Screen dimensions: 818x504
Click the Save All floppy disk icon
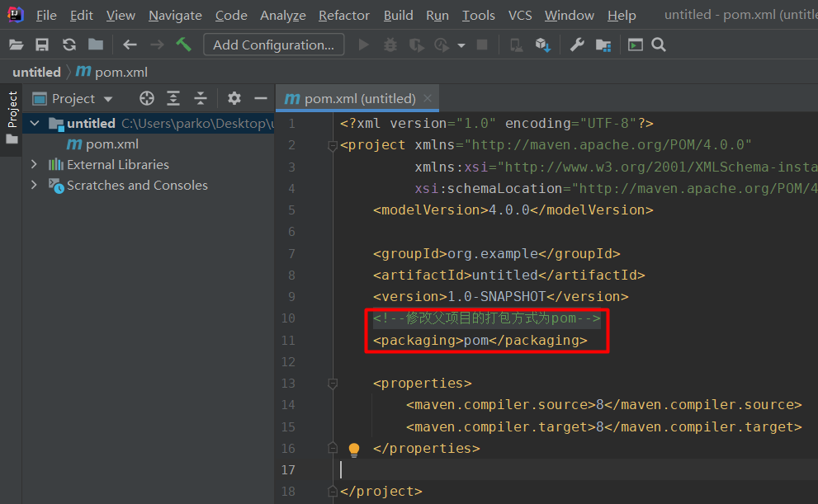(42, 45)
